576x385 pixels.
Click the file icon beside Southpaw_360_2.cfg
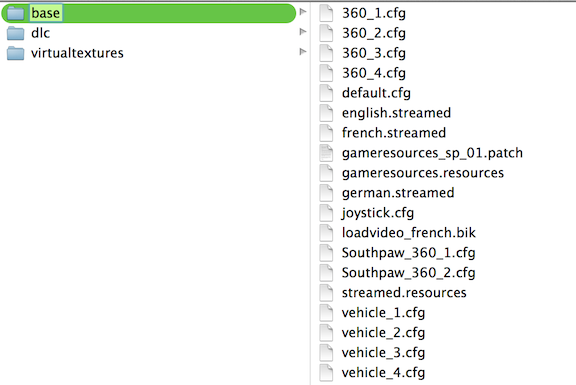326,273
